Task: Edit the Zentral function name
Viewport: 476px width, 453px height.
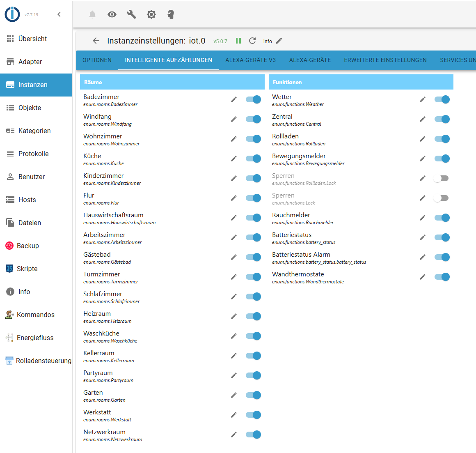Action: 423,119
